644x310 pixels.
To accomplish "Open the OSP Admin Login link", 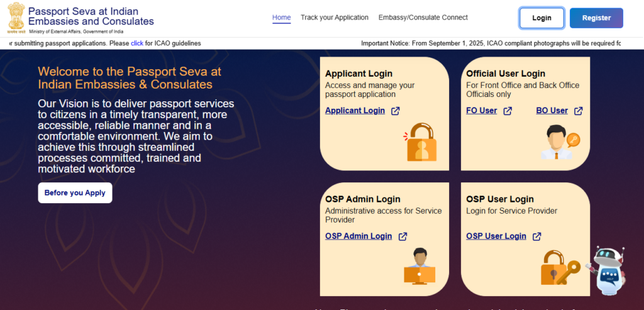I will pyautogui.click(x=358, y=236).
